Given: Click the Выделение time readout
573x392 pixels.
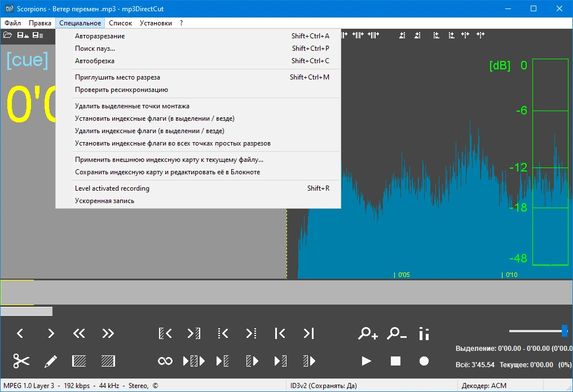Looking at the screenshot, I should pyautogui.click(x=514, y=348).
